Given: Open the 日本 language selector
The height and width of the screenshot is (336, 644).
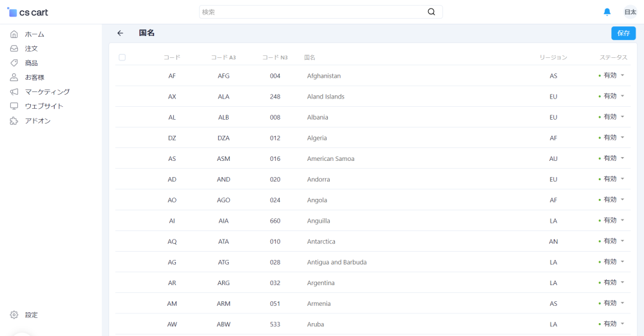Looking at the screenshot, I should pyautogui.click(x=630, y=12).
